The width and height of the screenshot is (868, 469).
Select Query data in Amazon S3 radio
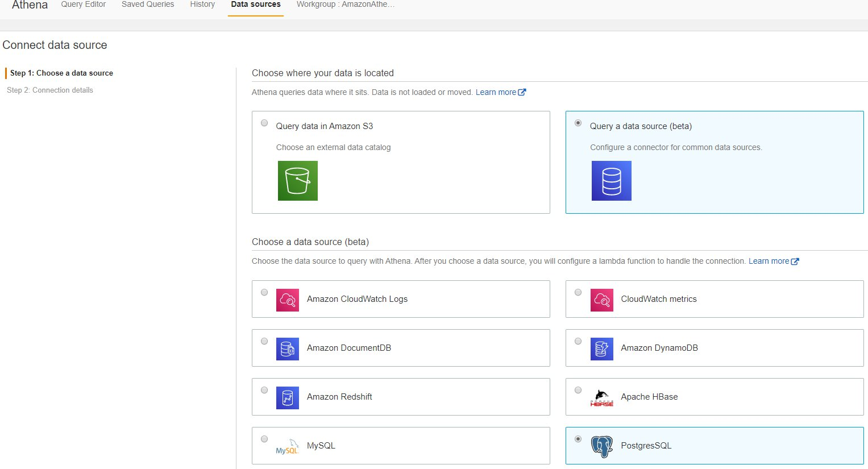264,123
